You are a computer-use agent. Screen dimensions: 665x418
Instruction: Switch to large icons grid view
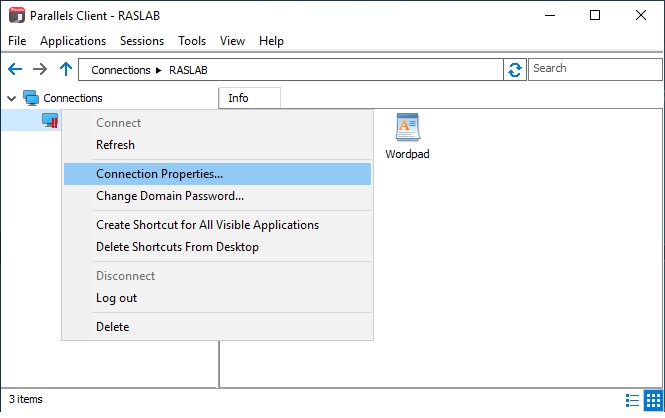pos(652,400)
